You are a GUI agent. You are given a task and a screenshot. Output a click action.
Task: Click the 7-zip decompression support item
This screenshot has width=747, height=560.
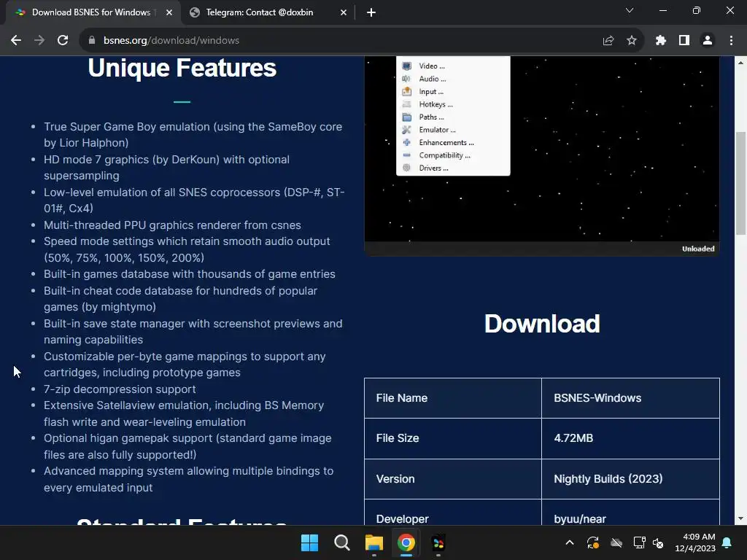(120, 389)
